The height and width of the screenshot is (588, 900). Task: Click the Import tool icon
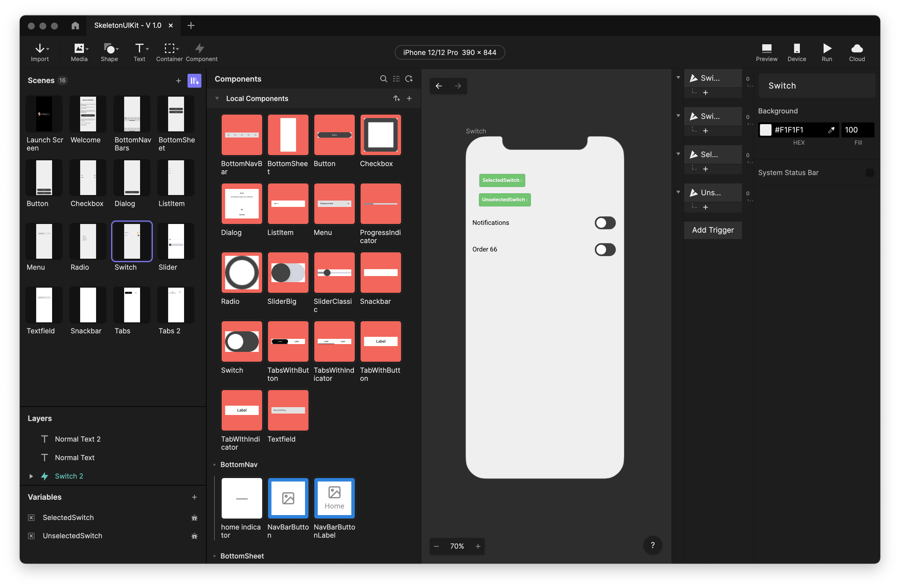pos(40,48)
